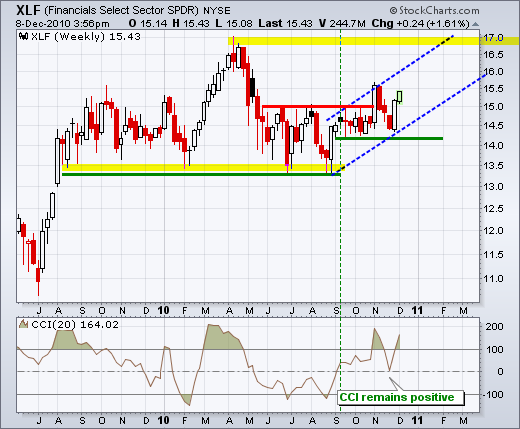520x429 pixels.
Task: Click the '11' year marker on price axis
Action: coord(417,311)
